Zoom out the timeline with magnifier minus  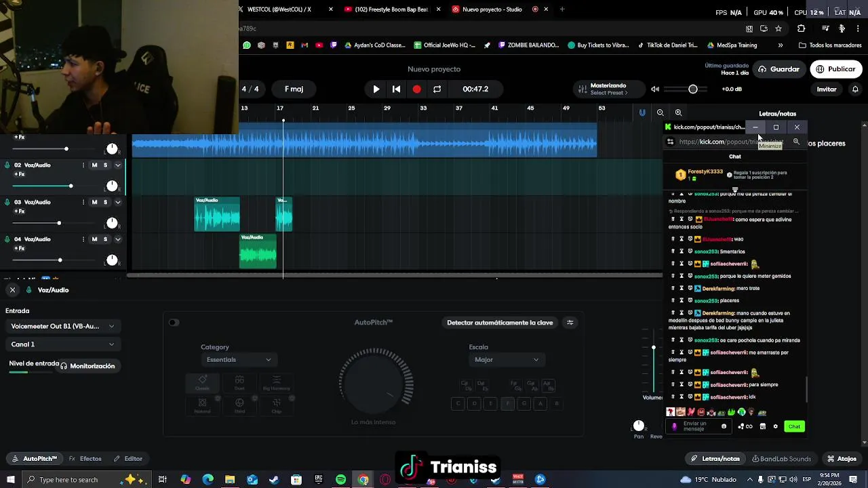[x=660, y=113]
